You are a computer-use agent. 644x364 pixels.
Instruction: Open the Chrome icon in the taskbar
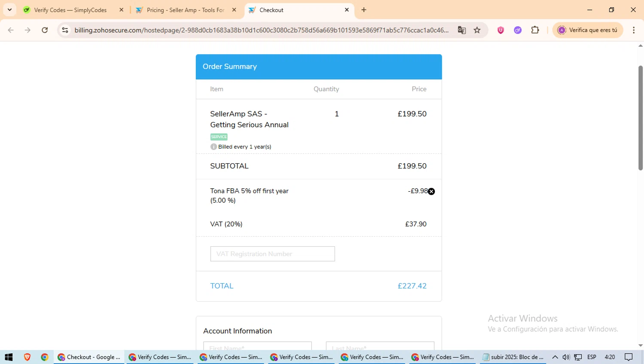pyautogui.click(x=45, y=357)
